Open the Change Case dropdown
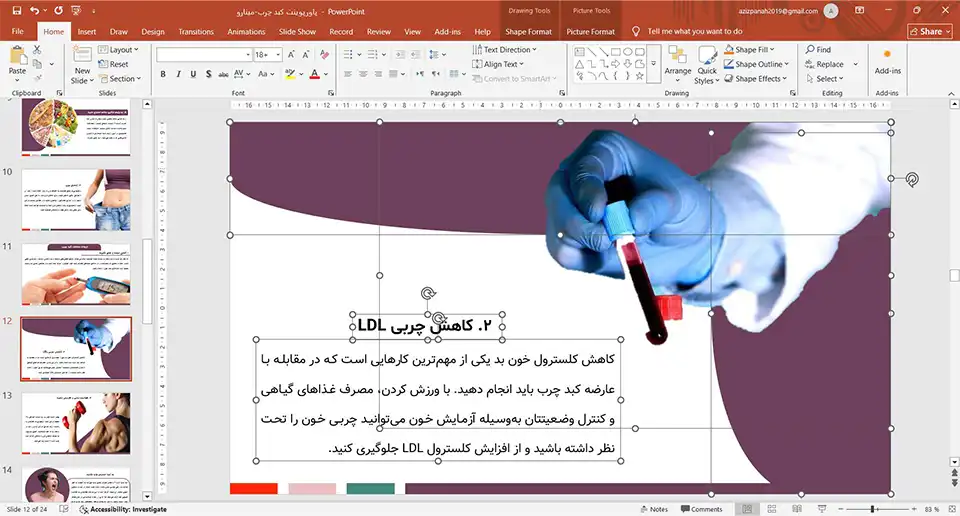The height and width of the screenshot is (516, 960). tap(265, 74)
